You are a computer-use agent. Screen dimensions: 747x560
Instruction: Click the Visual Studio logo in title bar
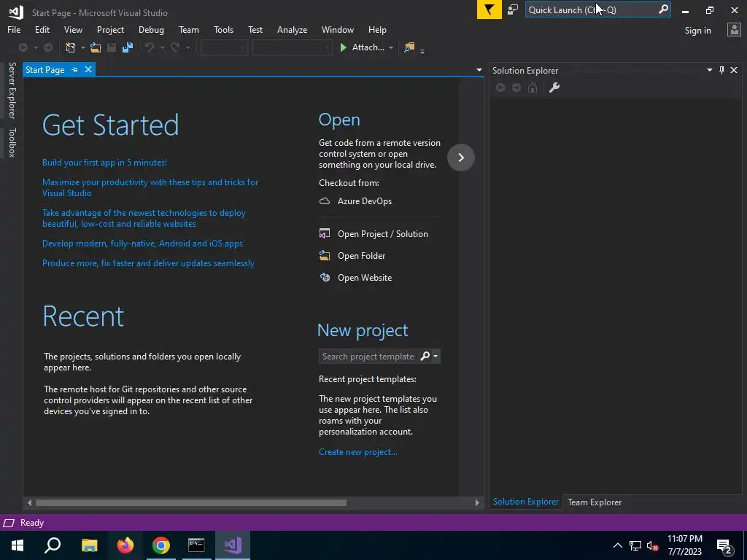[x=16, y=12]
